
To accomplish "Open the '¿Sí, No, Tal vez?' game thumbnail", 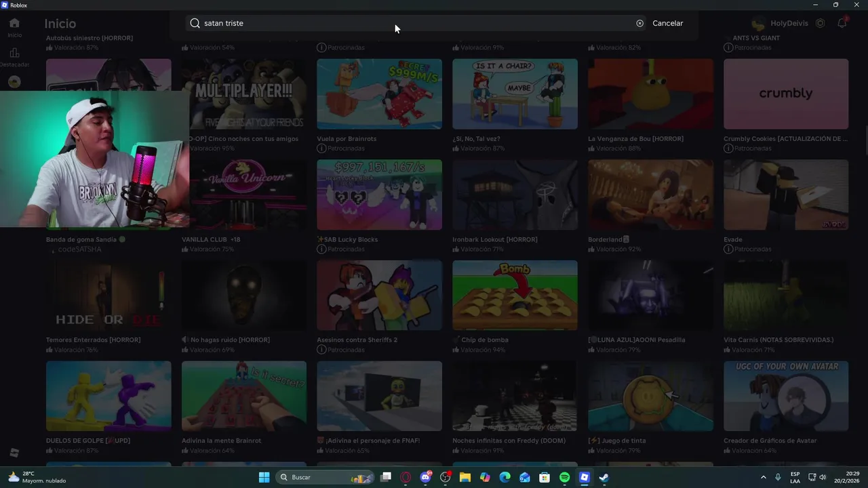I will point(515,94).
